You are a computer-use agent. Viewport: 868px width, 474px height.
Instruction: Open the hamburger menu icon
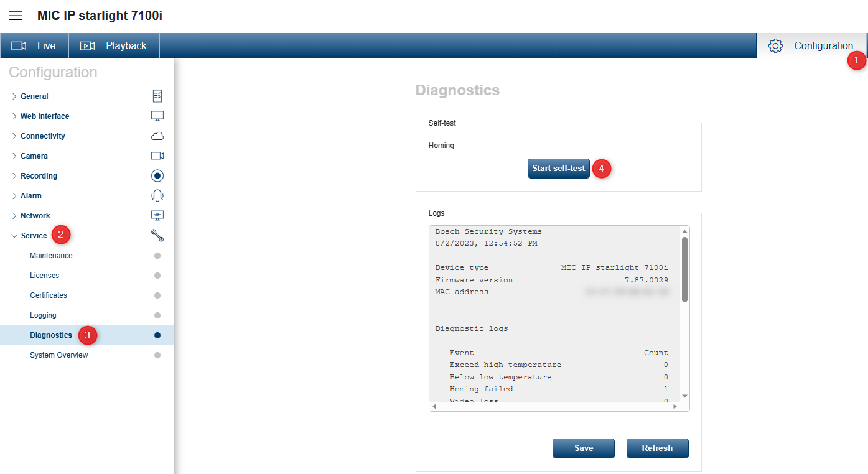click(x=16, y=16)
